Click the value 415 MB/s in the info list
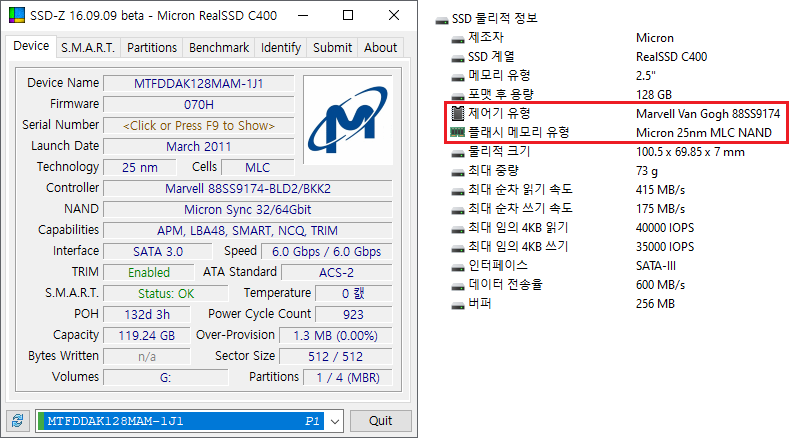The height and width of the screenshot is (438, 808). click(x=660, y=190)
